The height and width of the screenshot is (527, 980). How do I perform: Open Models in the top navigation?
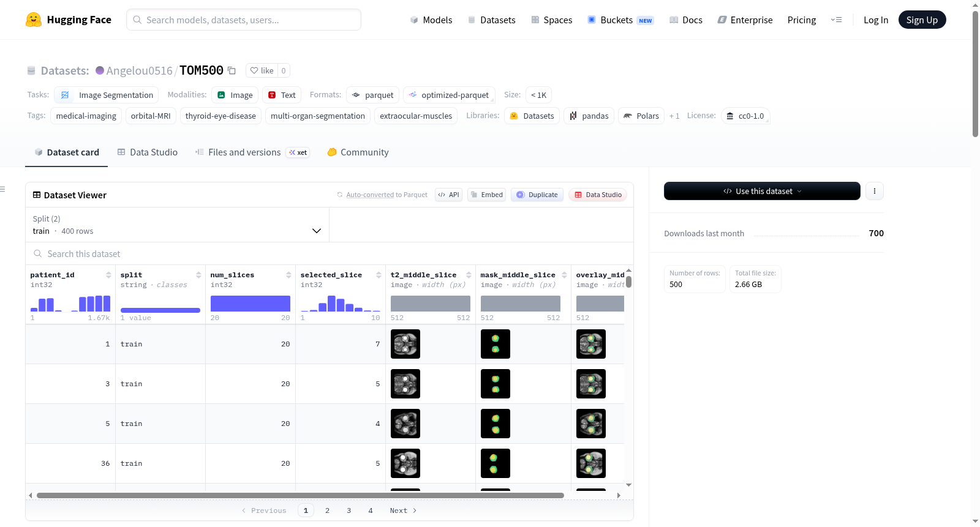pos(431,20)
